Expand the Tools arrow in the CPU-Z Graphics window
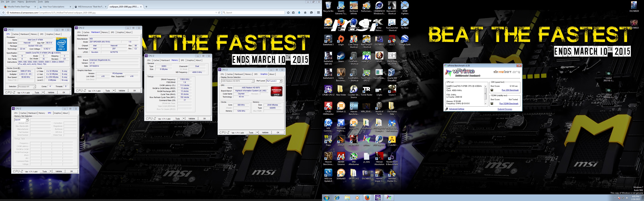 coord(257,133)
